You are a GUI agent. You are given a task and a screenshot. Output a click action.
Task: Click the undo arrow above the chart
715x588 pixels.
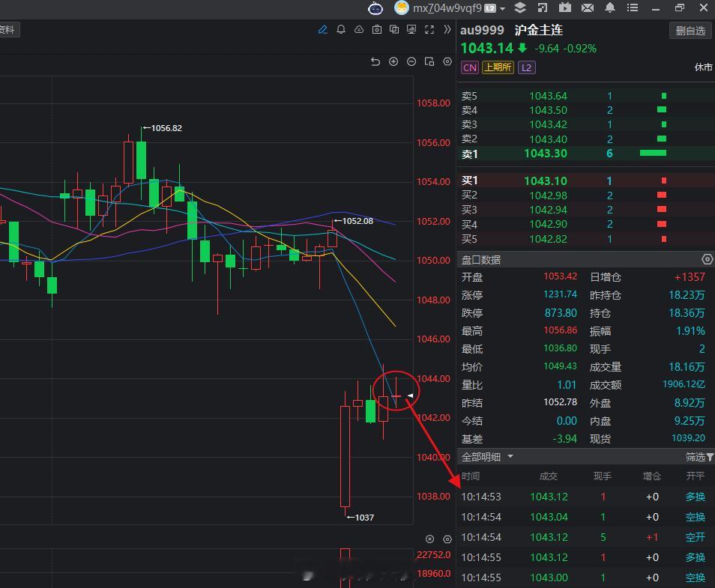click(375, 61)
